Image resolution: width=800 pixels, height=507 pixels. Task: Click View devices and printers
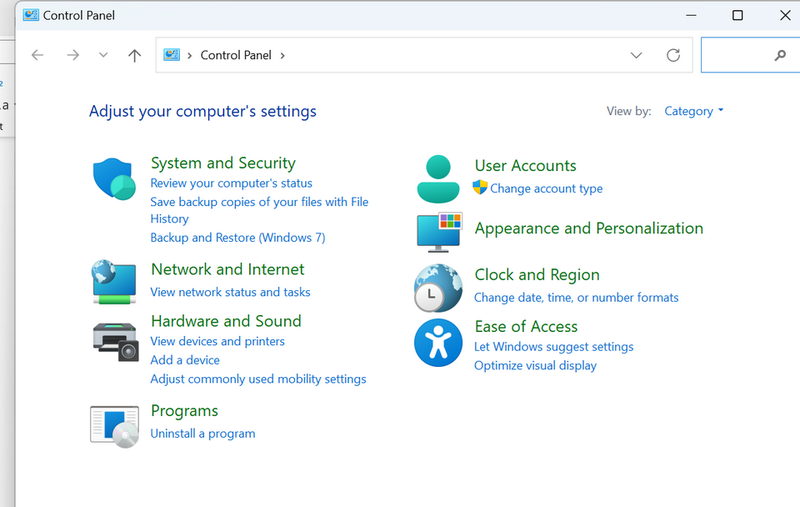217,341
